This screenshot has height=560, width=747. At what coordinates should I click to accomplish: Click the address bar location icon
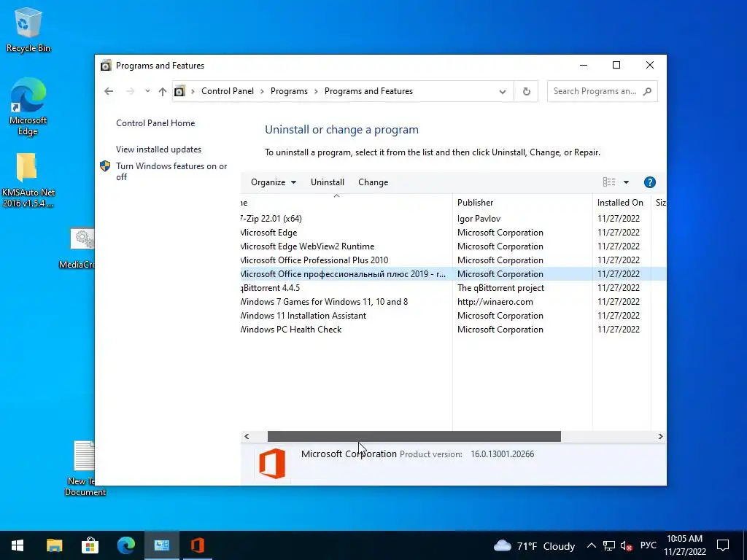179,91
